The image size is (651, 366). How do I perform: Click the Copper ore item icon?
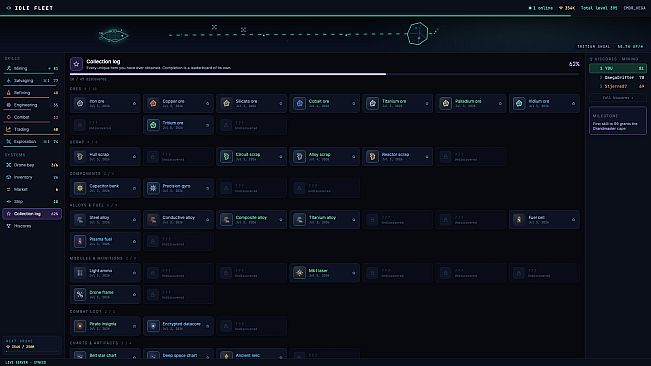pyautogui.click(x=153, y=103)
